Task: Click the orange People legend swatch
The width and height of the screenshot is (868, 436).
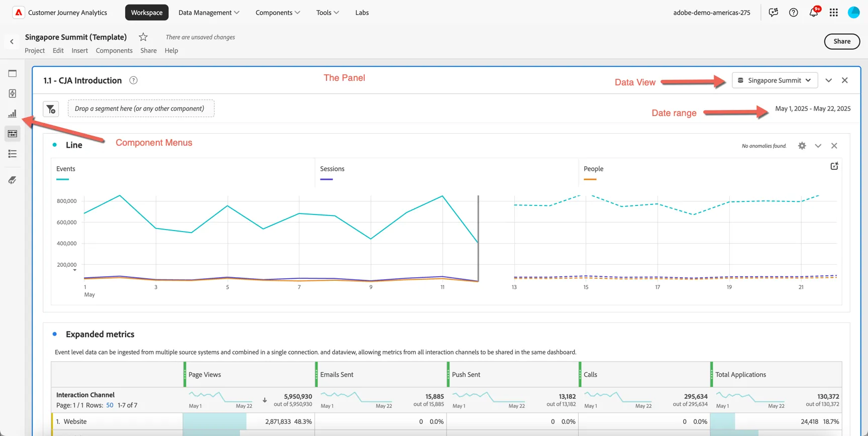Action: (590, 179)
